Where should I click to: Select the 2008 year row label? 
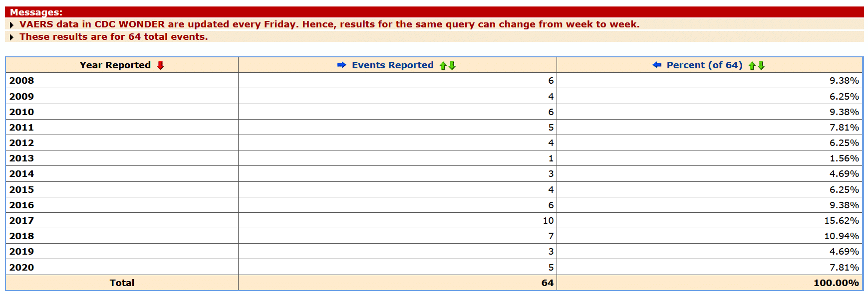[x=22, y=81]
